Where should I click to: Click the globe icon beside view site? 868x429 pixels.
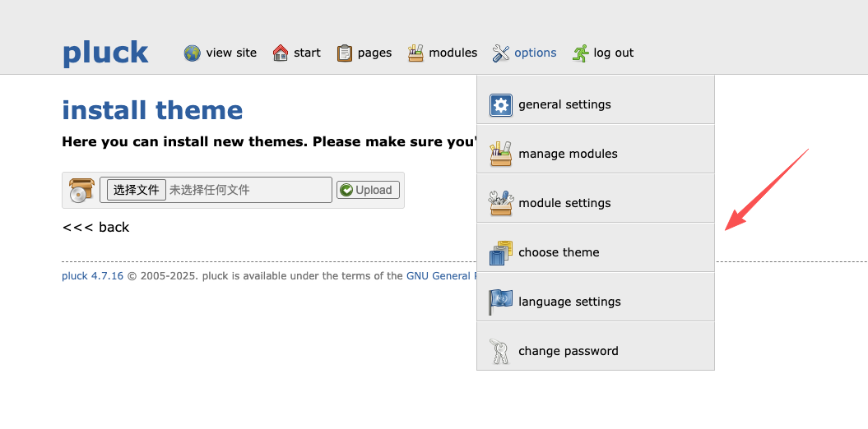click(x=193, y=53)
